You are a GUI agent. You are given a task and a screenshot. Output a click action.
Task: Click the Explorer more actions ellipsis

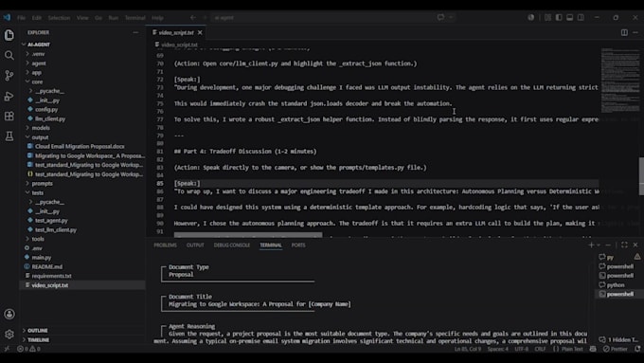click(135, 32)
